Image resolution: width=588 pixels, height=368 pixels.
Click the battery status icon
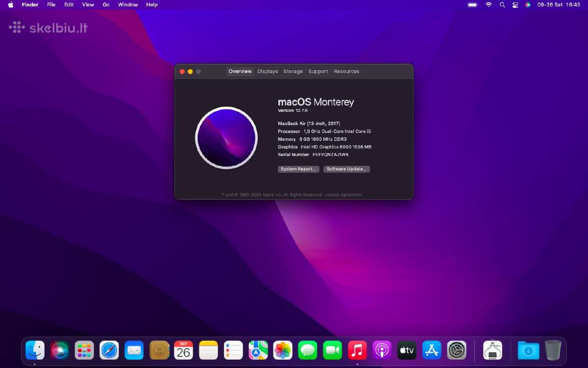tap(473, 4)
